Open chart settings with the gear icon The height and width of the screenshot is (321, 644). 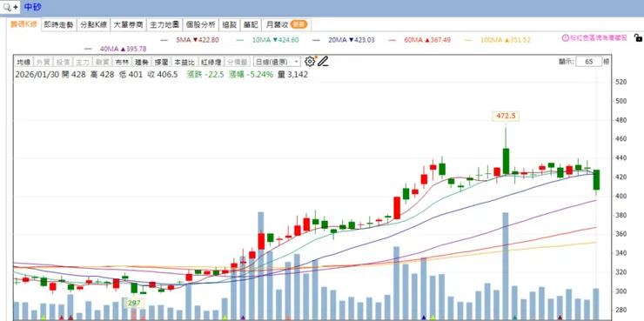(310, 62)
